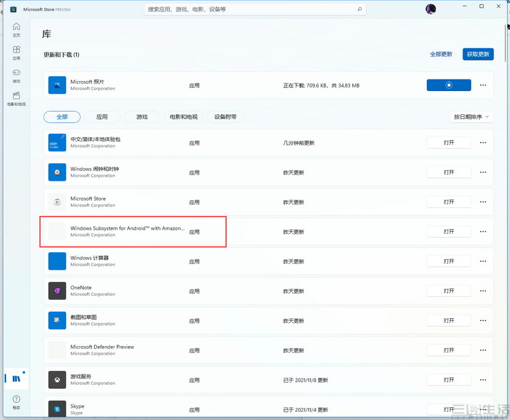
Task: Open more options for Windows Subsystem for Android
Action: click(x=483, y=232)
